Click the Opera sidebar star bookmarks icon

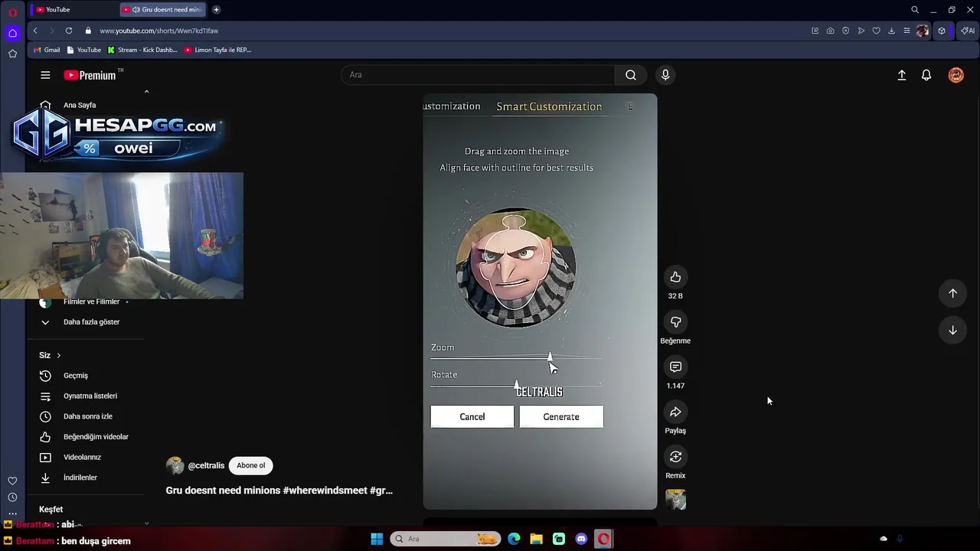coord(13,54)
